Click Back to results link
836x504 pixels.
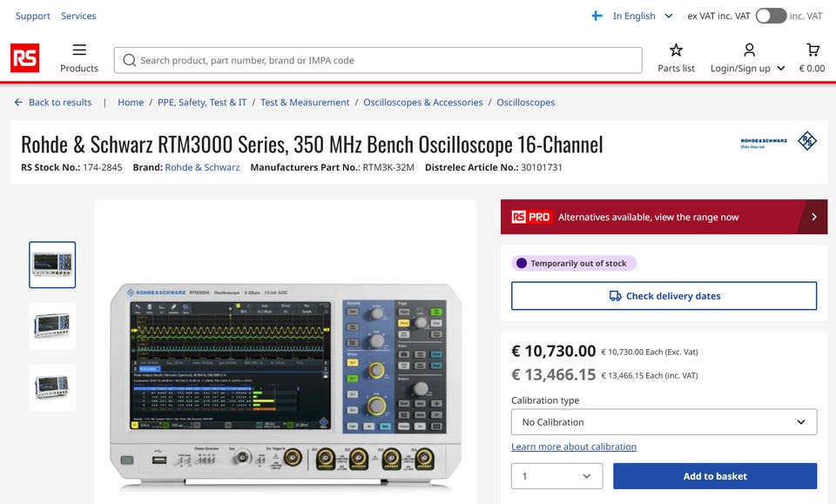click(60, 103)
